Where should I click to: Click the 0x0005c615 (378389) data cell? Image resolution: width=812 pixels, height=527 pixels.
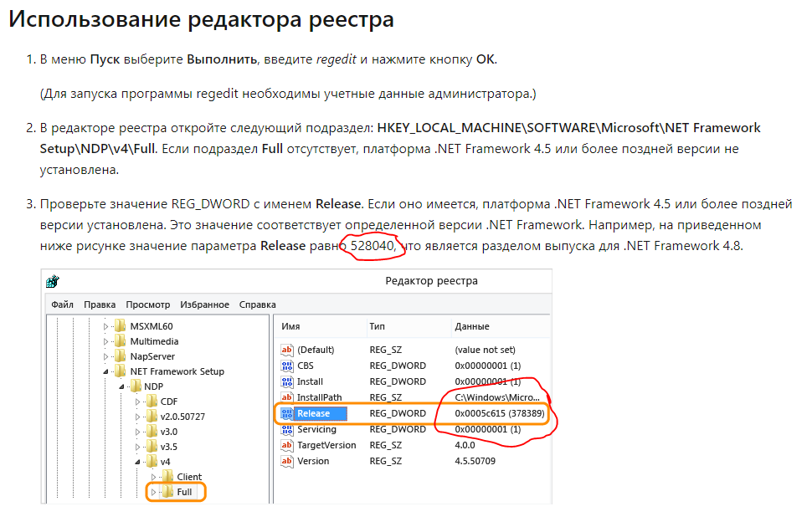(x=500, y=413)
